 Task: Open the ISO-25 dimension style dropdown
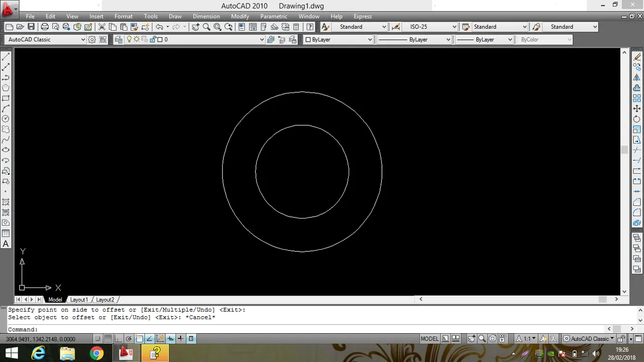430,27
